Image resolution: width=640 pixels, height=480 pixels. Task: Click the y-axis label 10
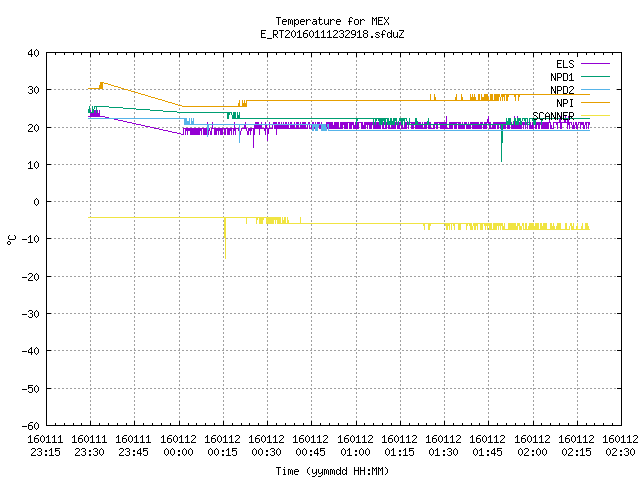click(33, 165)
